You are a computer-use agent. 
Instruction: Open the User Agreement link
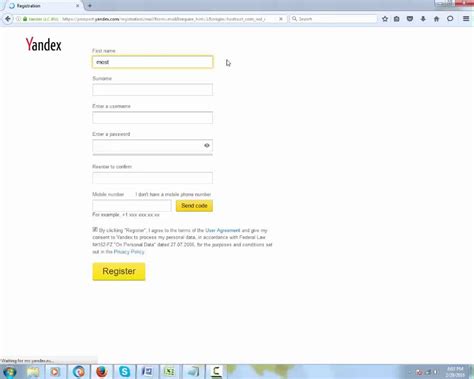click(223, 230)
